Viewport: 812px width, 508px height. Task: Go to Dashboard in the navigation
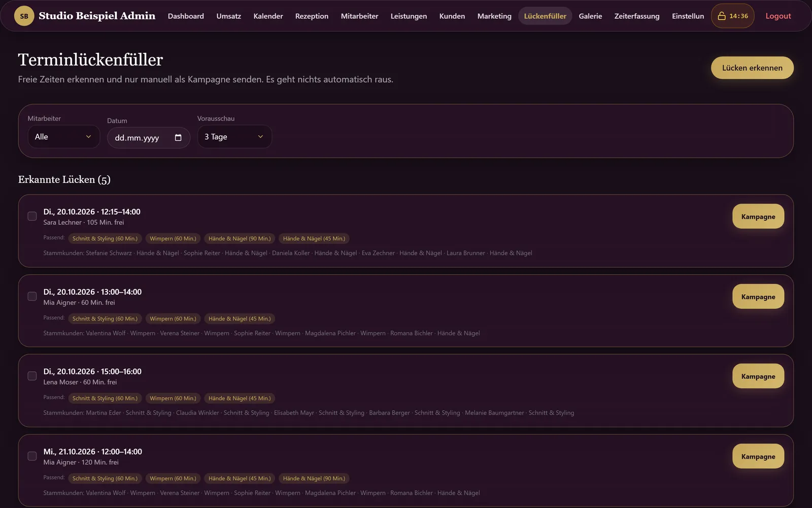coord(186,16)
